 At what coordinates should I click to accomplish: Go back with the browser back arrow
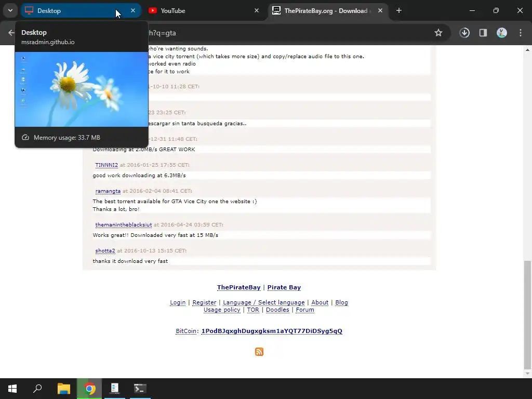11,33
